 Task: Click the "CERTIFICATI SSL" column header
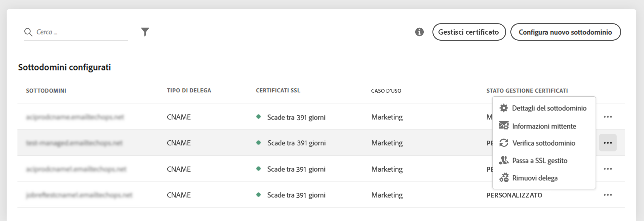pos(278,90)
